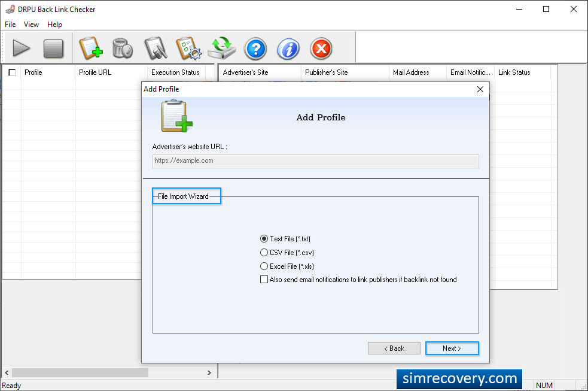Image resolution: width=588 pixels, height=391 pixels.
Task: Maximize the DRPU Back Link Checker window
Action: pos(546,9)
